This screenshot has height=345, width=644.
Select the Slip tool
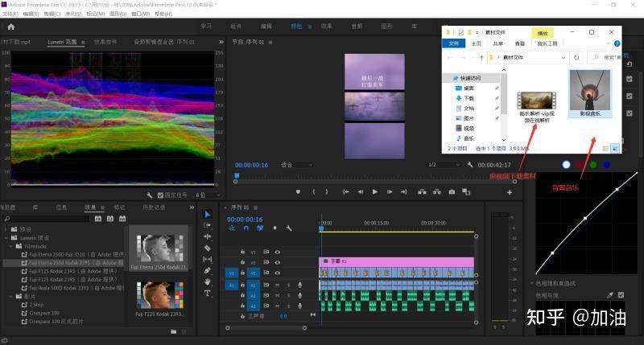208,259
